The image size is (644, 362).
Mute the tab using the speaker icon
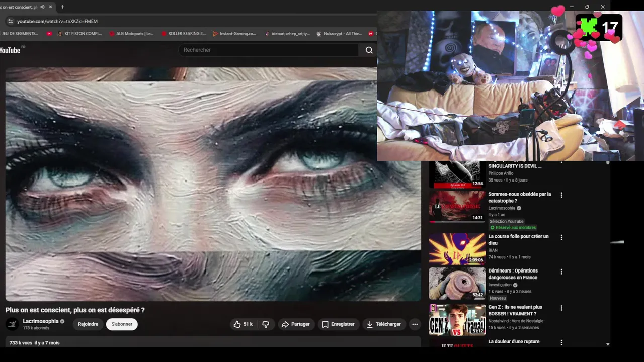tap(42, 7)
